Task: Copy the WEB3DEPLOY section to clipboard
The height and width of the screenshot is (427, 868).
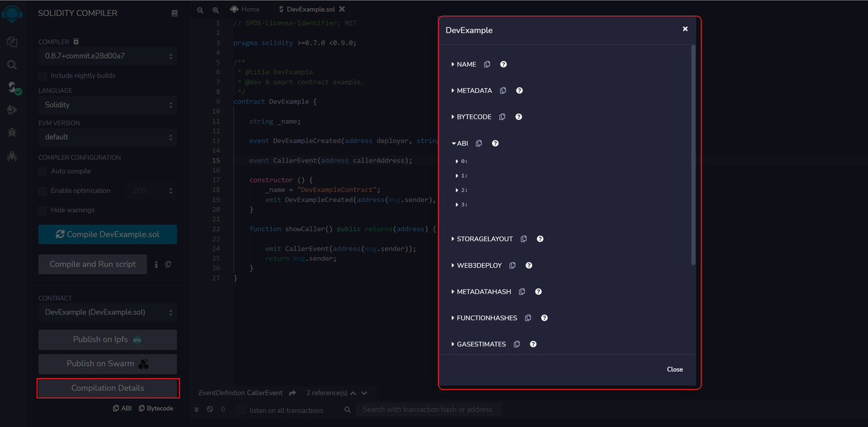Action: coord(512,265)
